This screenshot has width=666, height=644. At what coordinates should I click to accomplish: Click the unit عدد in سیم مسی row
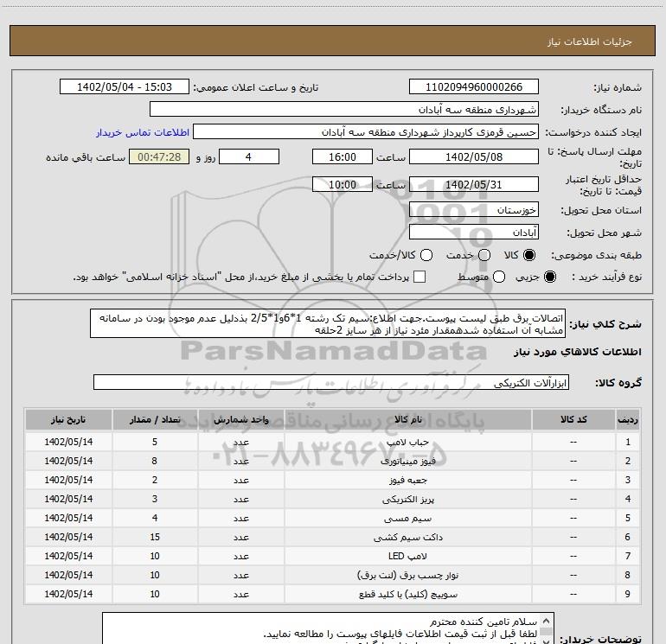(240, 519)
